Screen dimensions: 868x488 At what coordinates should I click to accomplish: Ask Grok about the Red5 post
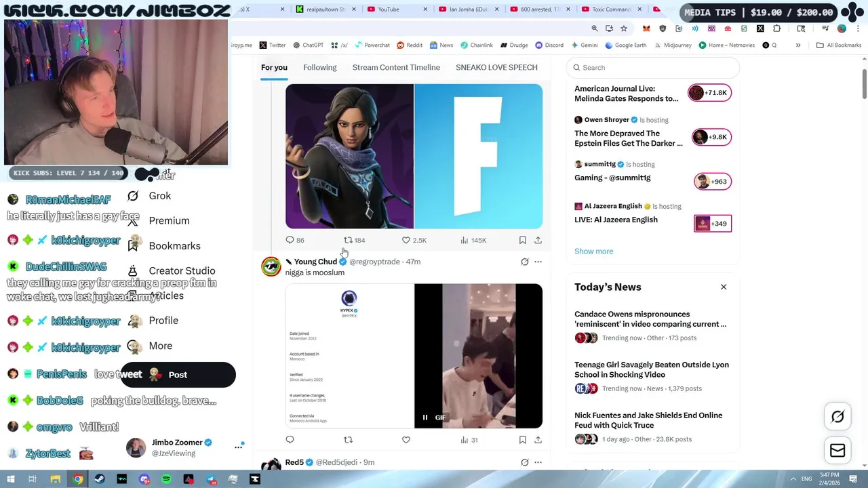[x=524, y=462]
